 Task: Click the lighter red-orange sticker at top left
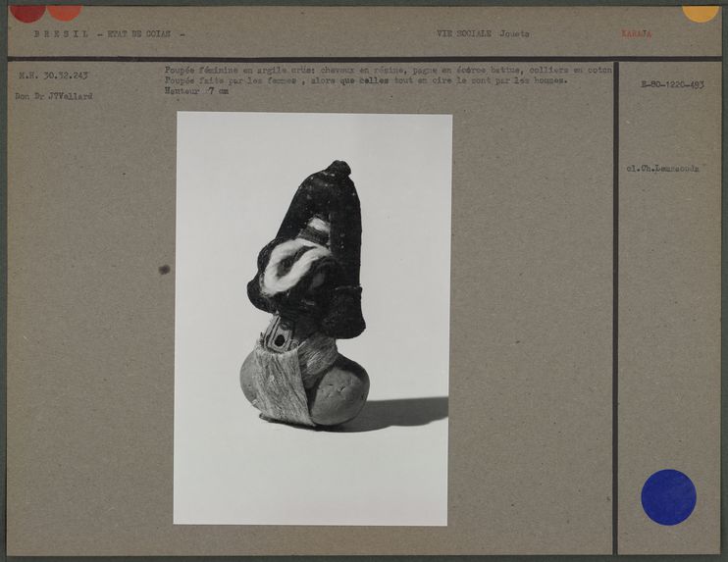click(x=65, y=12)
